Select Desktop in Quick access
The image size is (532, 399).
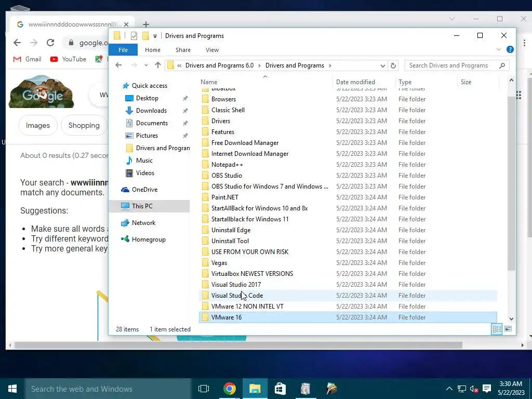coord(147,98)
